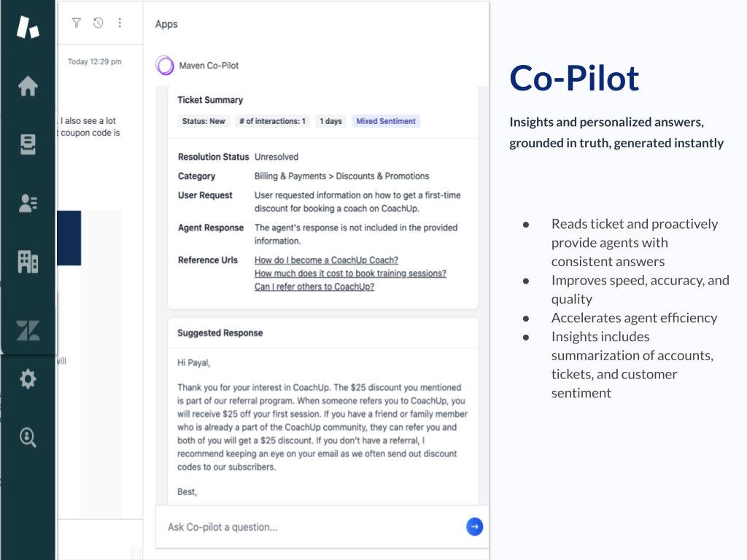This screenshot has width=747, height=560.
Task: Open the admin settings gear icon
Action: [28, 379]
